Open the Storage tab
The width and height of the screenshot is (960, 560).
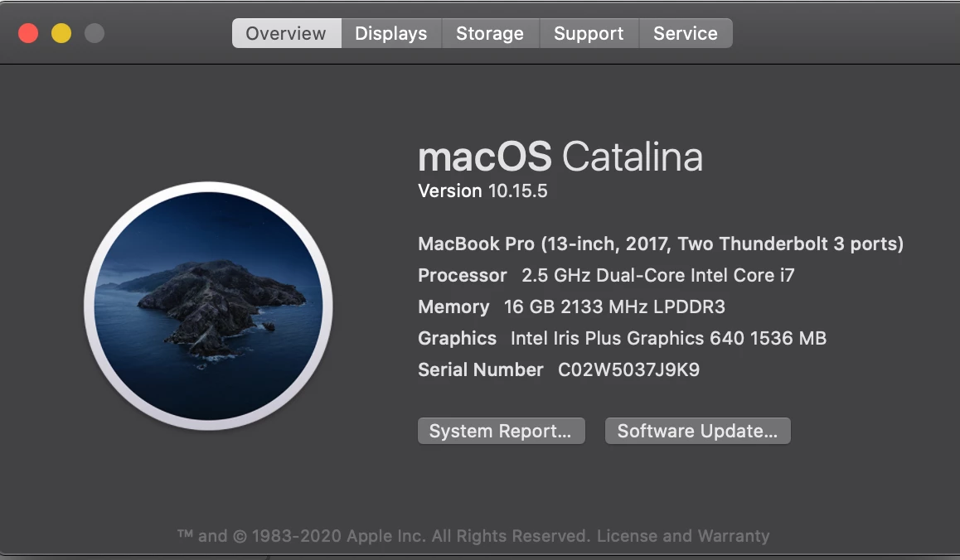(490, 33)
